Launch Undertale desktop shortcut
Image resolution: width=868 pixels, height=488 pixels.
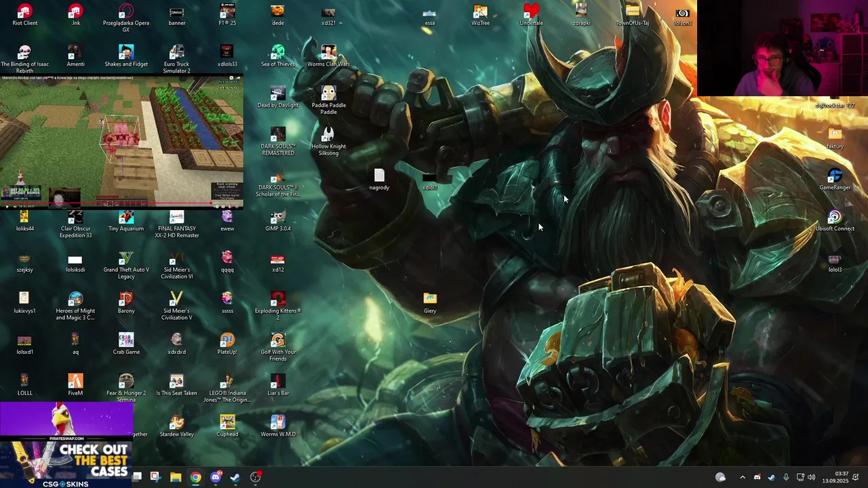(x=531, y=15)
